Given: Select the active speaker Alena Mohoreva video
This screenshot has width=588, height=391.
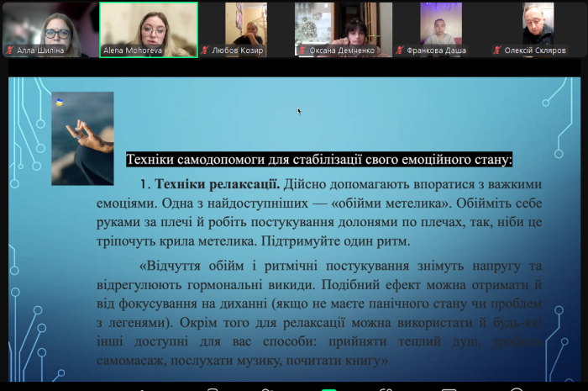Looking at the screenshot, I should click(x=149, y=25).
